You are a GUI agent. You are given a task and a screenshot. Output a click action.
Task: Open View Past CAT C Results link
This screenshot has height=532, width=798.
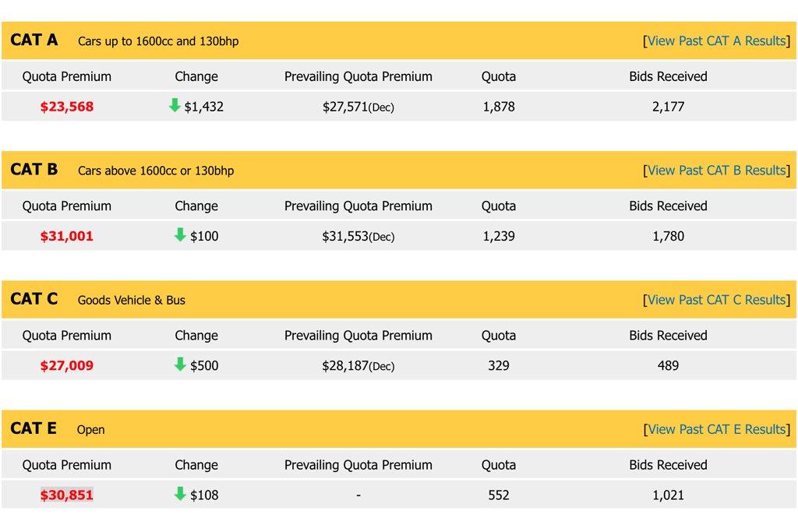coord(716,299)
